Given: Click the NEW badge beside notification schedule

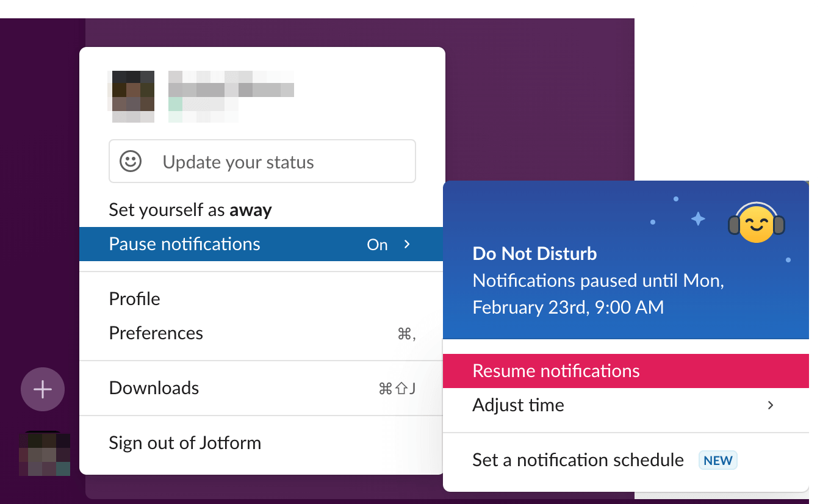Looking at the screenshot, I should 718,460.
